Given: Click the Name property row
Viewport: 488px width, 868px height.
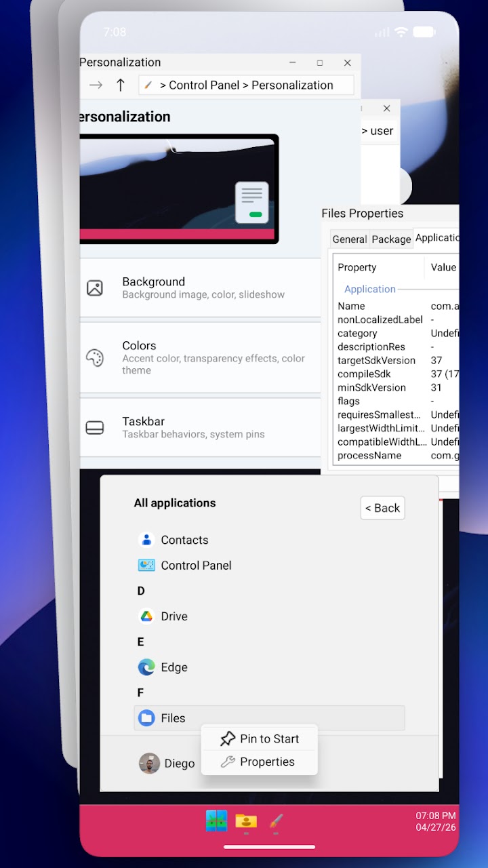Looking at the screenshot, I should click(397, 306).
